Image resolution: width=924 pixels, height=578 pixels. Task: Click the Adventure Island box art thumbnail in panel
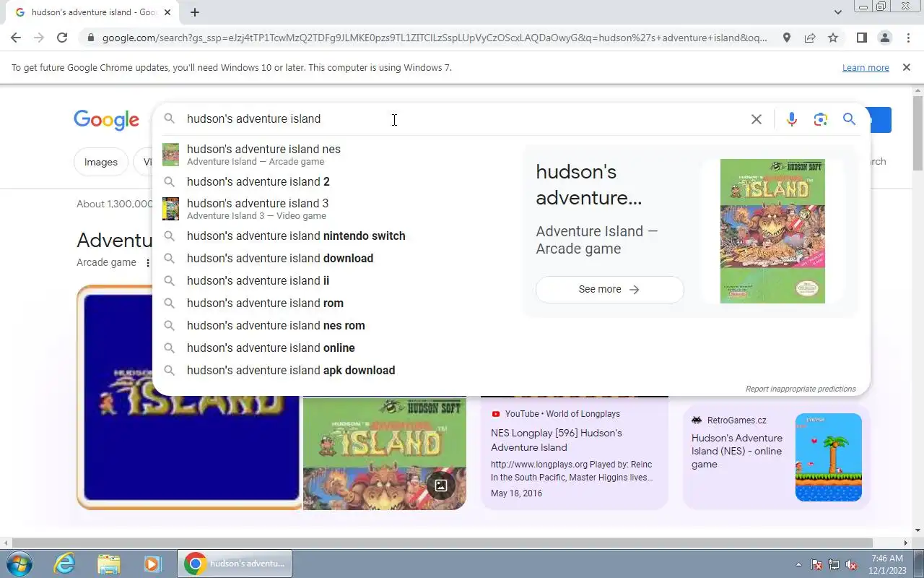(x=772, y=231)
